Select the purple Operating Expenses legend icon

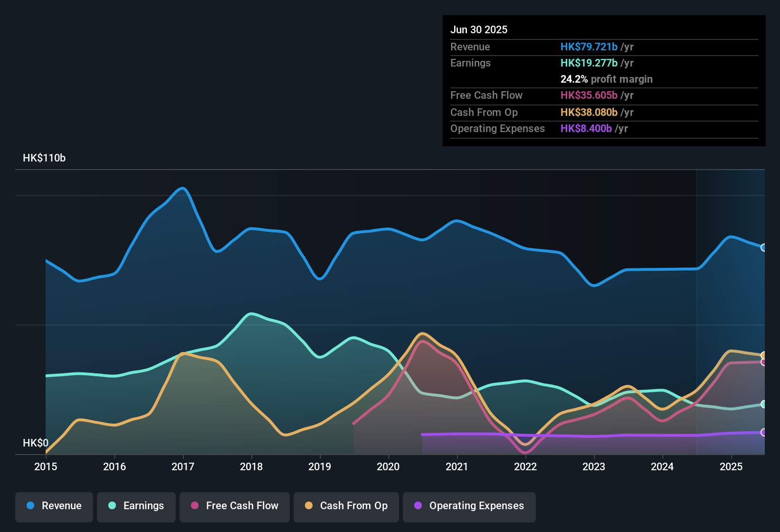coord(418,506)
